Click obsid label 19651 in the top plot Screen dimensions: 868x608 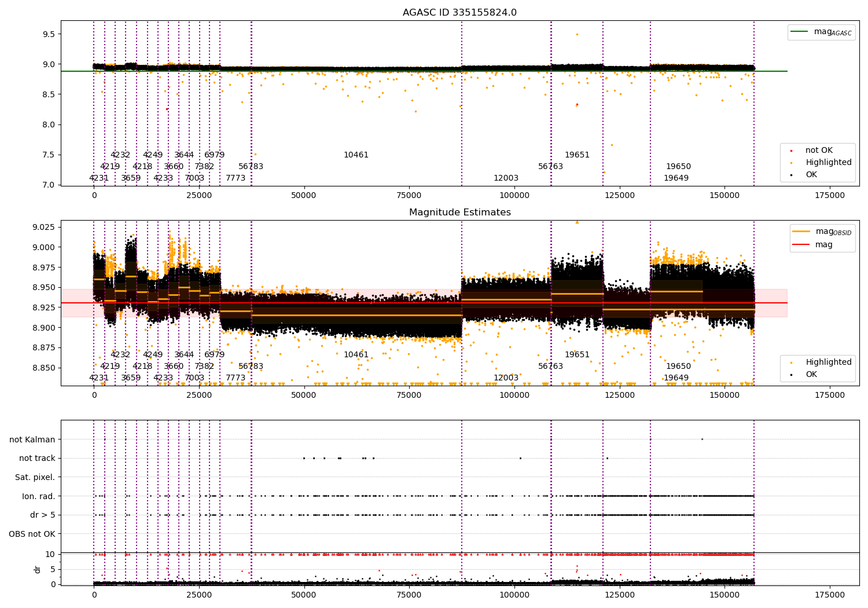point(577,155)
